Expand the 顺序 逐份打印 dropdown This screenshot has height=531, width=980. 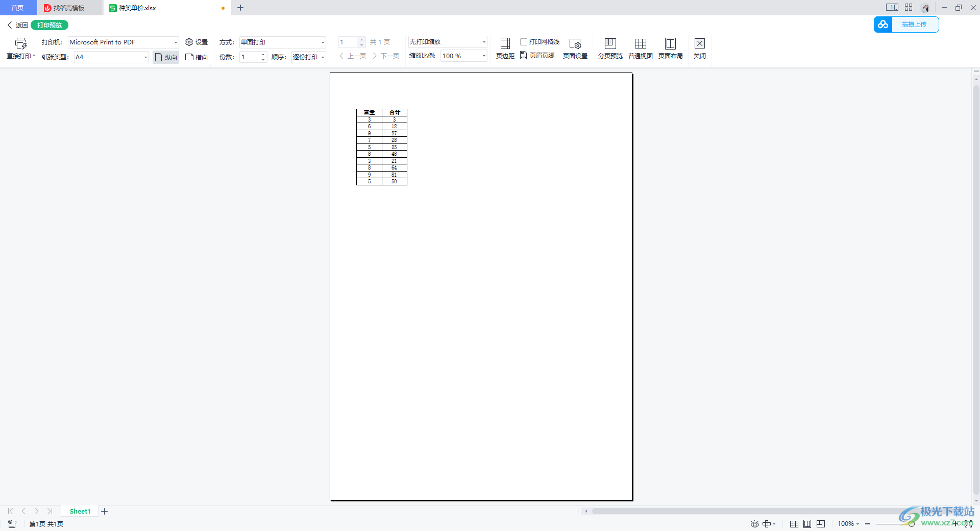coord(323,57)
